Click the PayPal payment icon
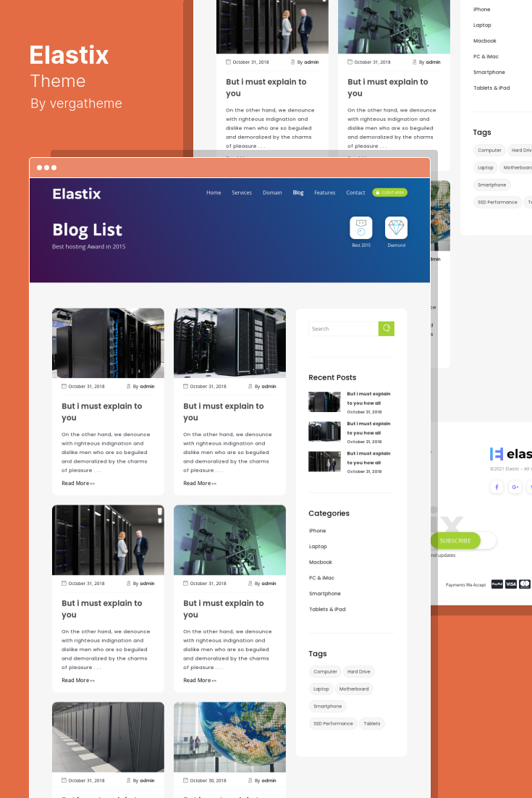The height and width of the screenshot is (798, 532). click(497, 584)
